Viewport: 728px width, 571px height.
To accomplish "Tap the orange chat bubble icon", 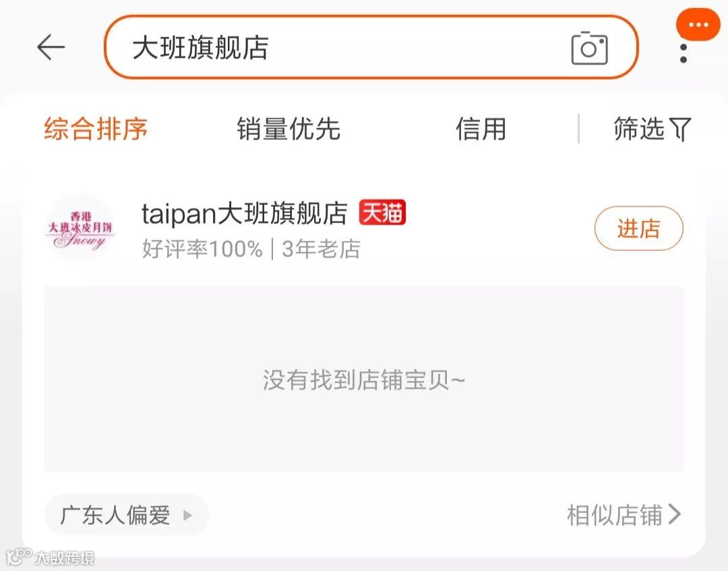I will point(698,24).
